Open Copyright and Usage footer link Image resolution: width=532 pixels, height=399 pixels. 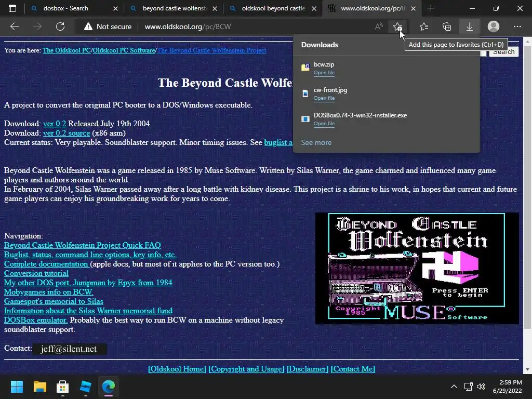click(246, 369)
